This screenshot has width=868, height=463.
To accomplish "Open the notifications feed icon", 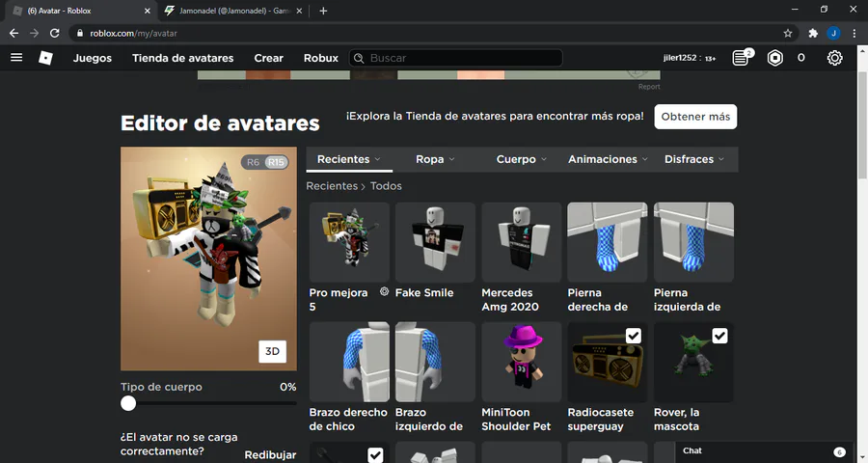I will click(741, 58).
